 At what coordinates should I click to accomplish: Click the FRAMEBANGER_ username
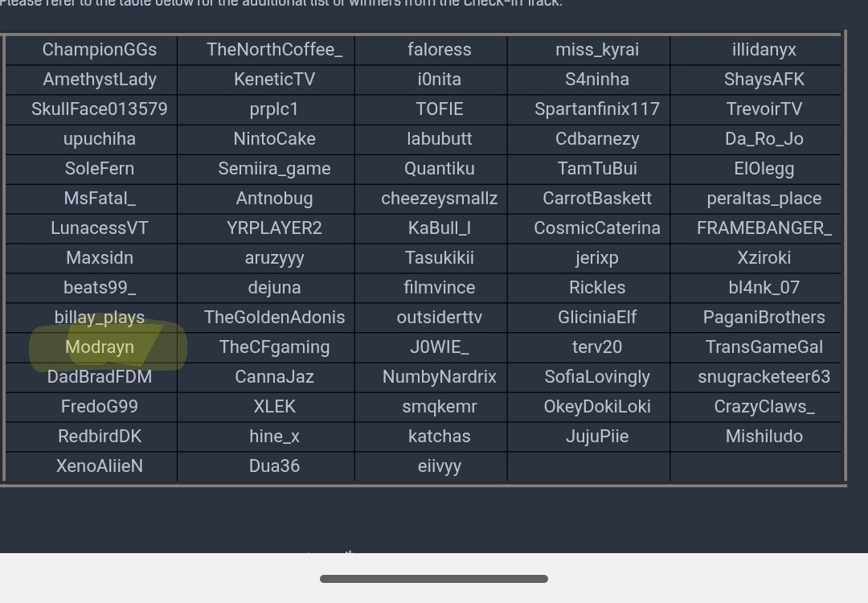pos(764,228)
